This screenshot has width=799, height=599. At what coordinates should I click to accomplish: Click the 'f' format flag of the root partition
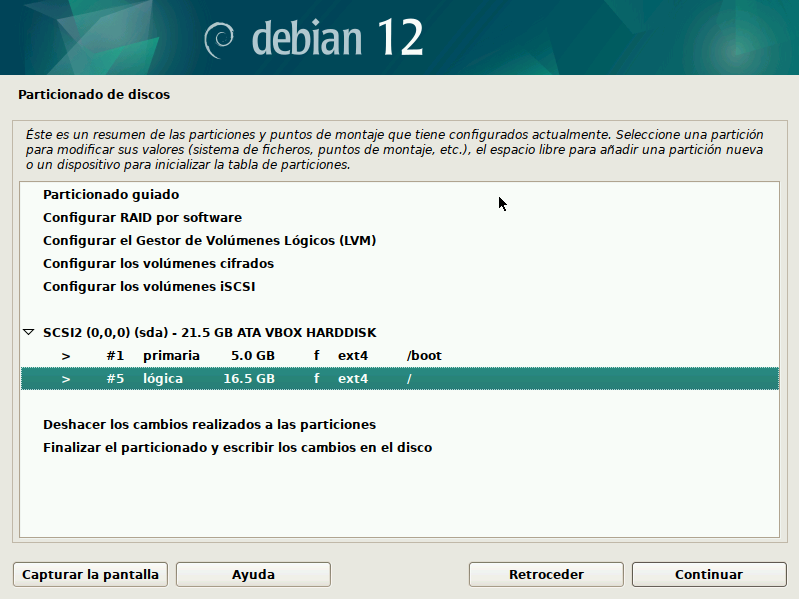(x=316, y=379)
